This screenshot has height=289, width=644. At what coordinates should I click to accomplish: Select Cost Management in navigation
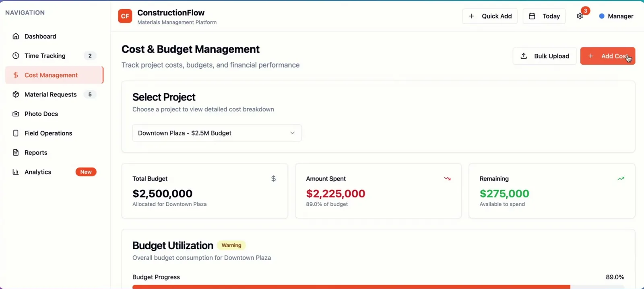pos(54,75)
